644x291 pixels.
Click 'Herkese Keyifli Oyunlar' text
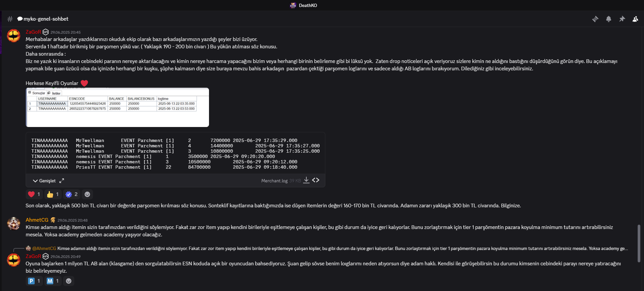point(52,83)
